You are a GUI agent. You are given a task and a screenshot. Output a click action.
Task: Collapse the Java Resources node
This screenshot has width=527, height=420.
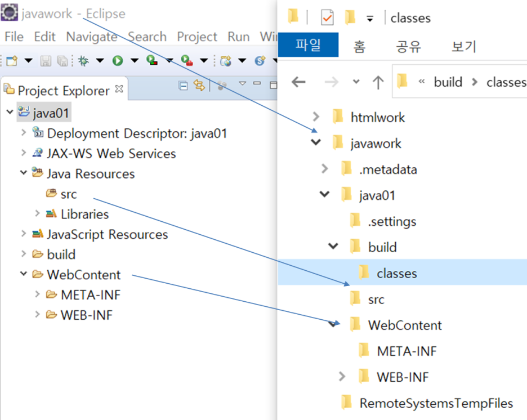(x=24, y=173)
